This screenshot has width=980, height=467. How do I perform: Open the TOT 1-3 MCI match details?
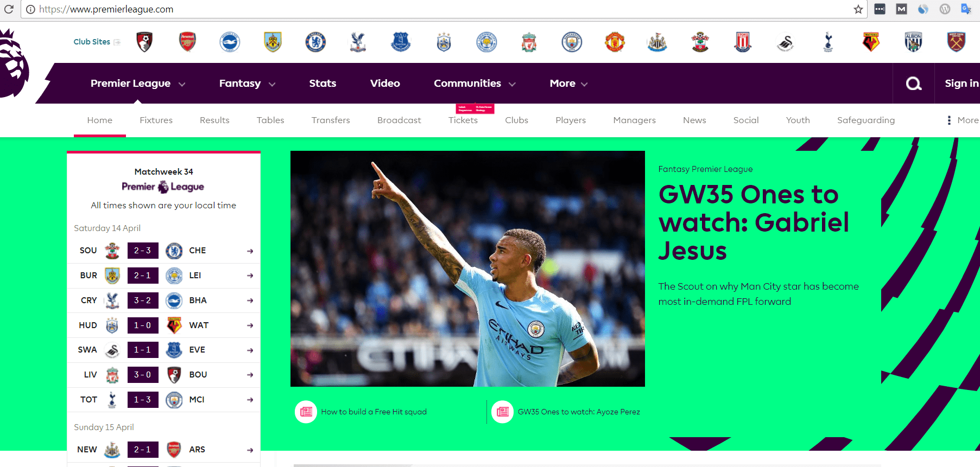(x=163, y=400)
